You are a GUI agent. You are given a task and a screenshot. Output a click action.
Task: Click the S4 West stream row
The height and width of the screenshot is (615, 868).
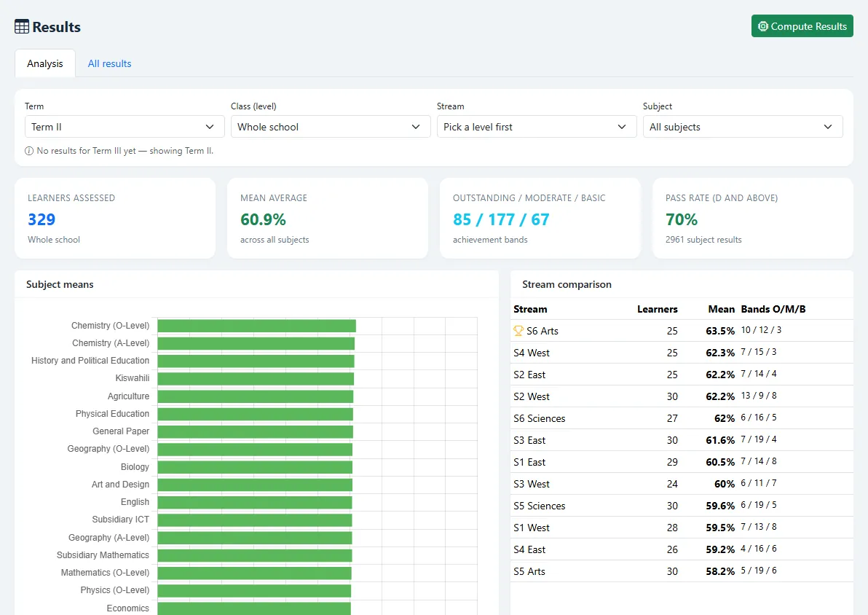(682, 353)
